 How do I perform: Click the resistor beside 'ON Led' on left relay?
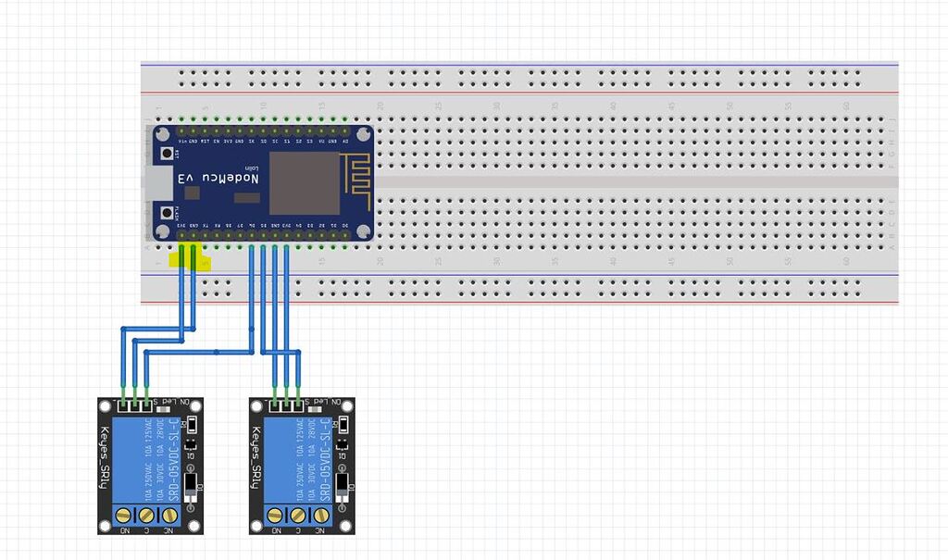[162, 408]
